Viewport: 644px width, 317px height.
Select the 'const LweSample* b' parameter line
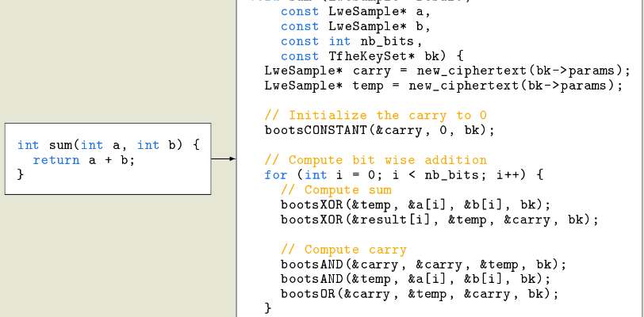point(357,26)
